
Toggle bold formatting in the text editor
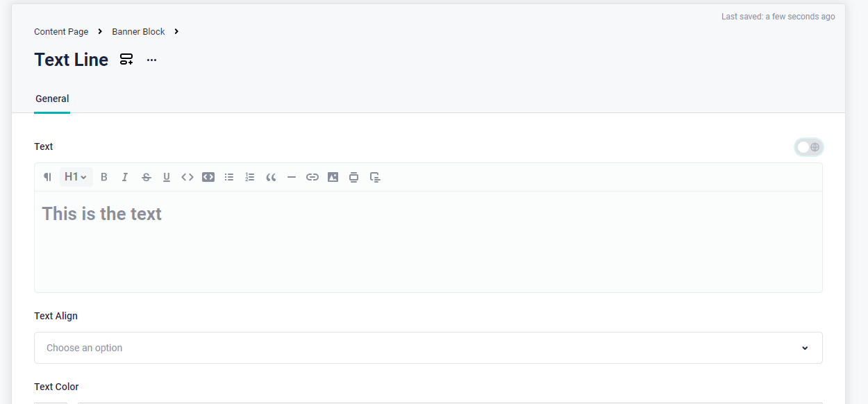pyautogui.click(x=104, y=177)
